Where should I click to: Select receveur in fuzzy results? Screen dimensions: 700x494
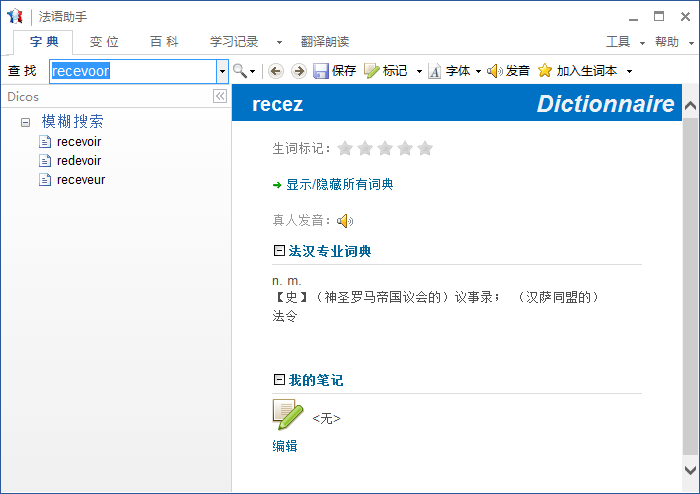(81, 180)
